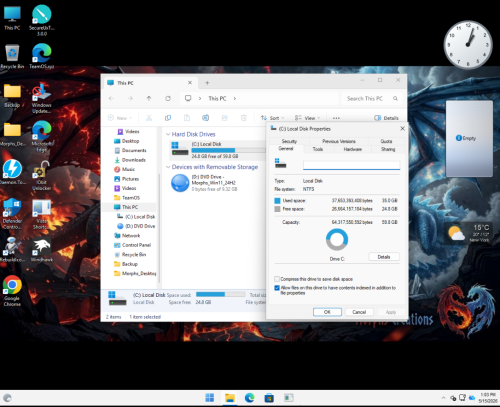Screen dimensions: 500x407
Task: Click the search magnifier in Explorer
Action: coord(395,98)
